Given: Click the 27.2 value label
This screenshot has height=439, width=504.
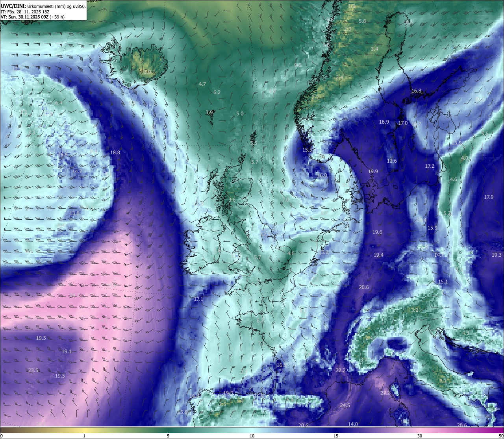Looking at the screenshot, I should [385, 393].
